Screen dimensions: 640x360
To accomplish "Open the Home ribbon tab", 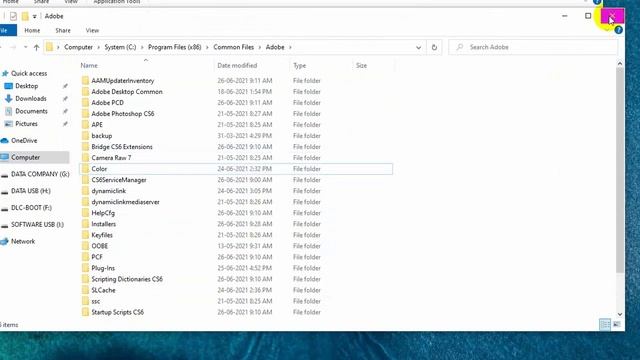I will coord(32,31).
